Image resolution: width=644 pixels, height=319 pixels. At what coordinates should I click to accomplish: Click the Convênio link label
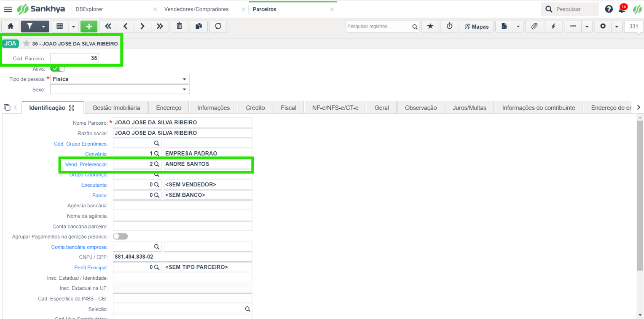coord(97,154)
